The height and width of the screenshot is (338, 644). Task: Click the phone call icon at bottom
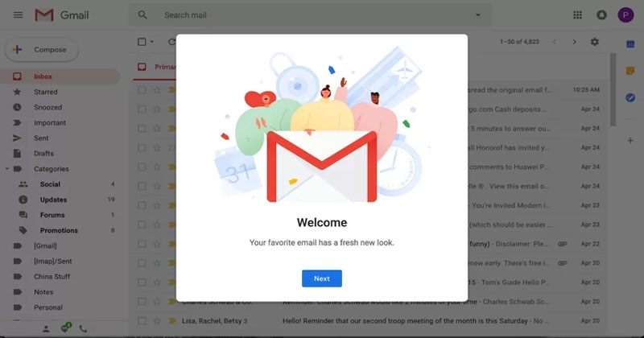[x=83, y=328]
